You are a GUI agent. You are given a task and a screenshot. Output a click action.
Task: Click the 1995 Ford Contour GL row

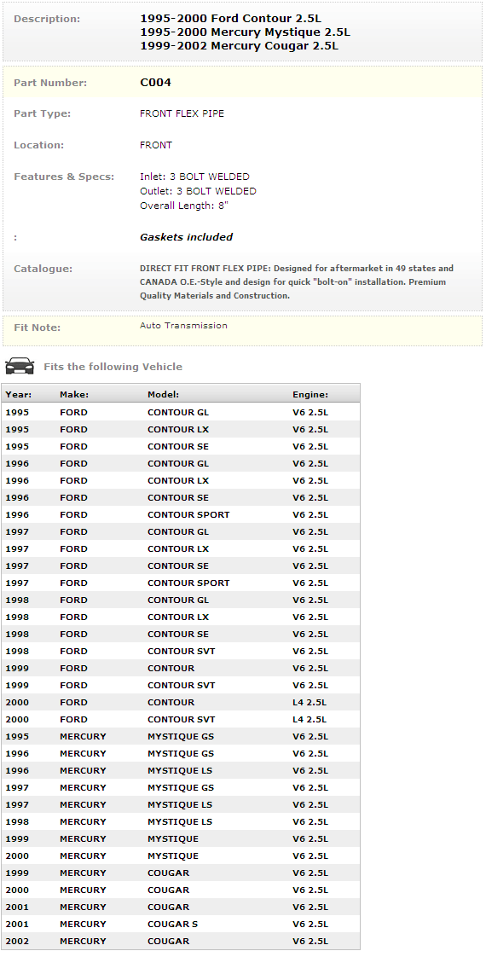click(x=181, y=413)
